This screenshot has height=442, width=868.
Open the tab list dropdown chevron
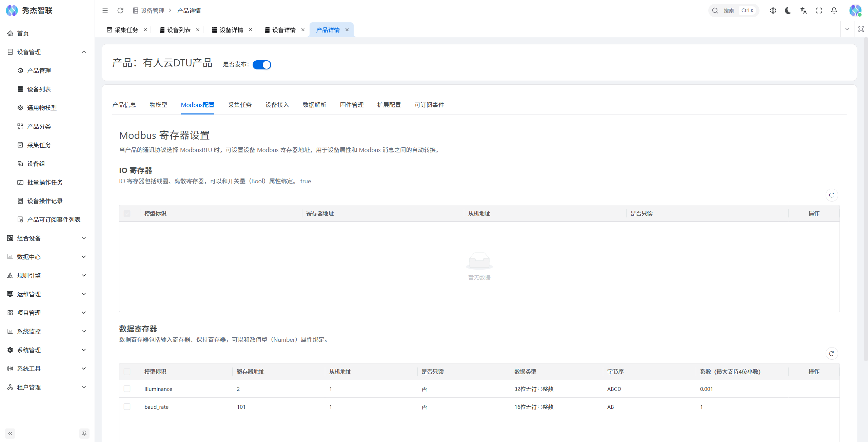(847, 29)
